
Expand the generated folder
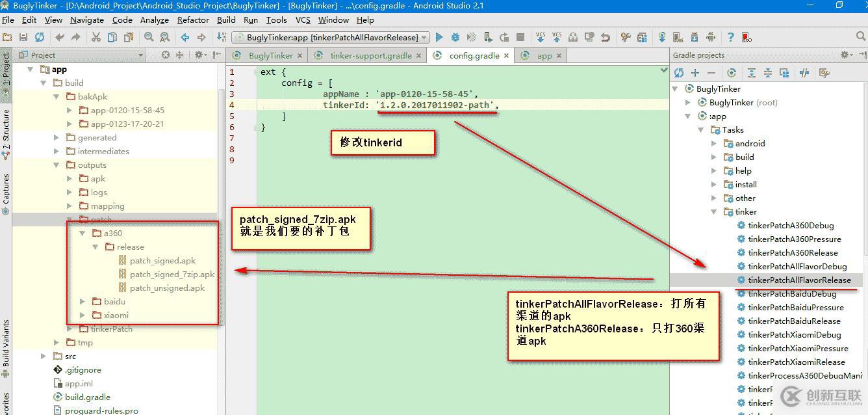(x=57, y=138)
